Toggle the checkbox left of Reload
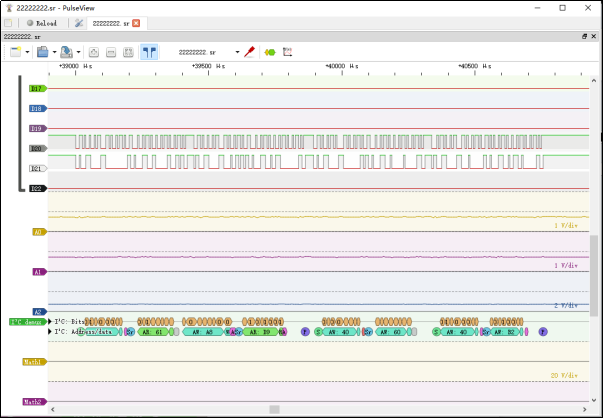The height and width of the screenshot is (419, 604). point(9,22)
